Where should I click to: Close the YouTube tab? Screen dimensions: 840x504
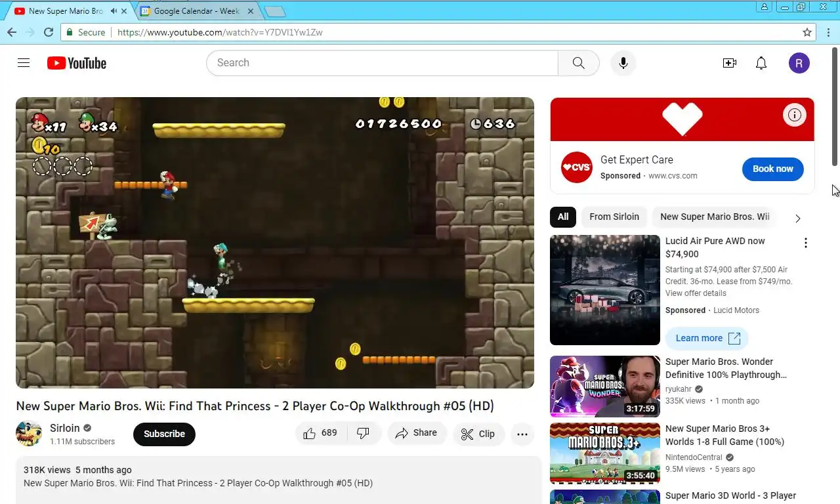pos(124,11)
